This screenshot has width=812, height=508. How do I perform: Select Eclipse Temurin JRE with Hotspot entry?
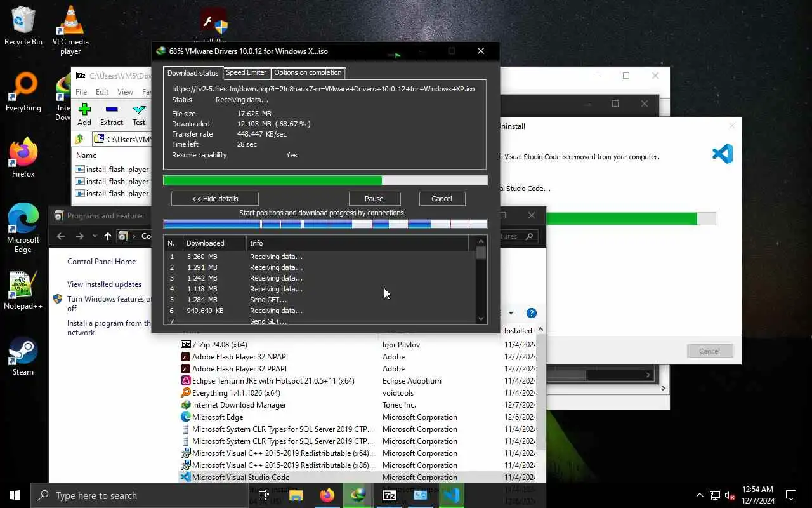[358, 381]
